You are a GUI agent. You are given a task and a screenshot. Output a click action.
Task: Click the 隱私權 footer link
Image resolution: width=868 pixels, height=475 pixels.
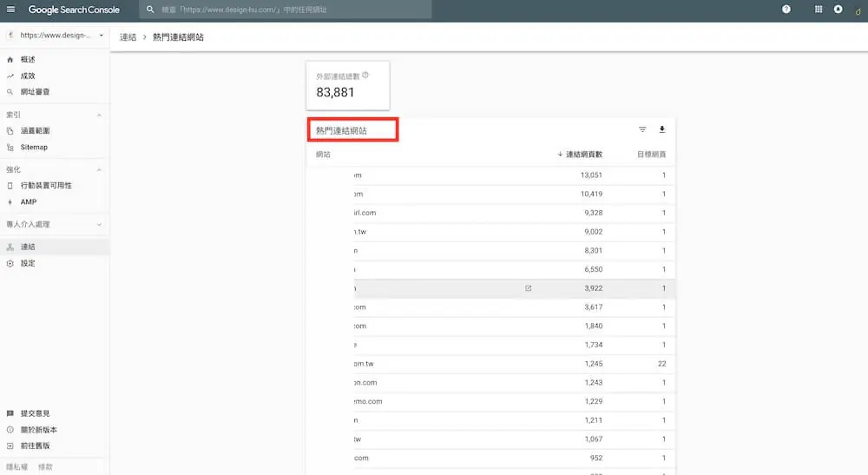click(16, 466)
